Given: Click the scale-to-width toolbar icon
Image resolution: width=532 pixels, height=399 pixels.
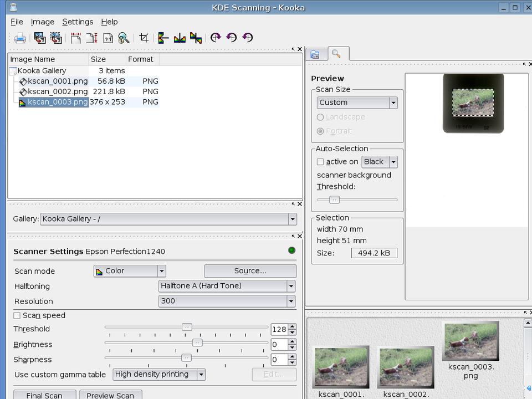Looking at the screenshot, I should pyautogui.click(x=75, y=38).
